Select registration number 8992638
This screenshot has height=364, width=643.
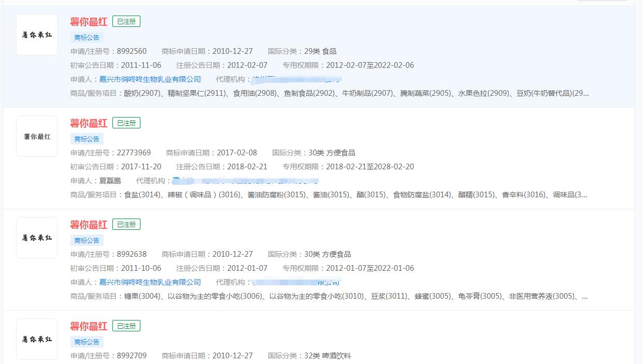click(x=132, y=254)
